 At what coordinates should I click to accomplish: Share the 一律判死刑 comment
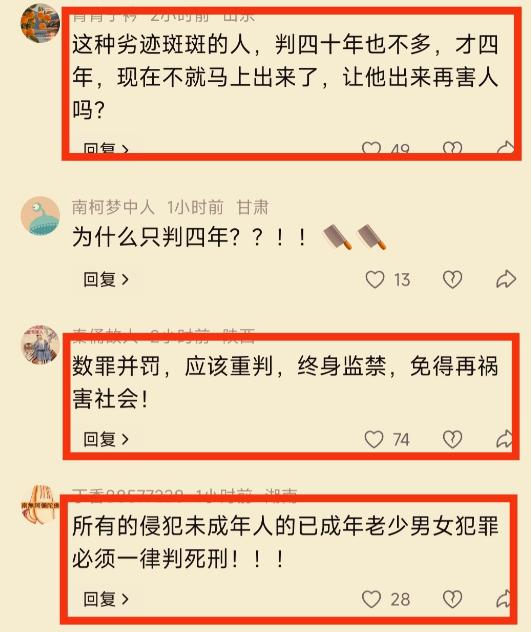[x=504, y=599]
